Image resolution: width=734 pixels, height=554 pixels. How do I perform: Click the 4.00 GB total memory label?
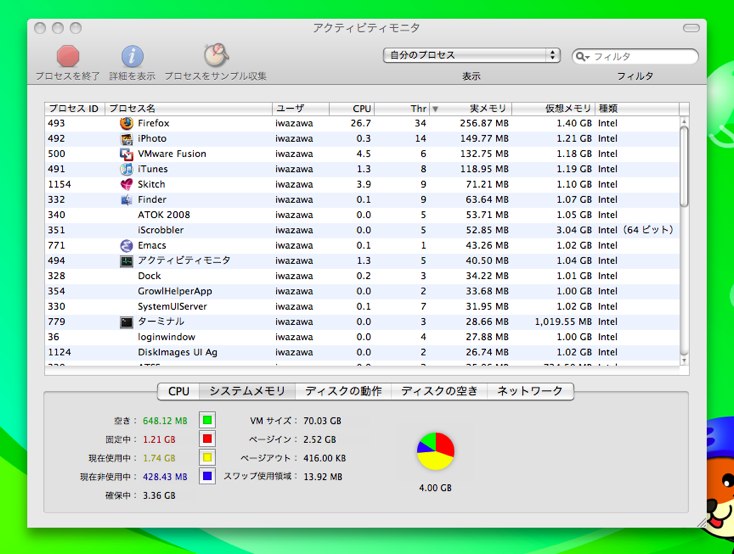[435, 488]
